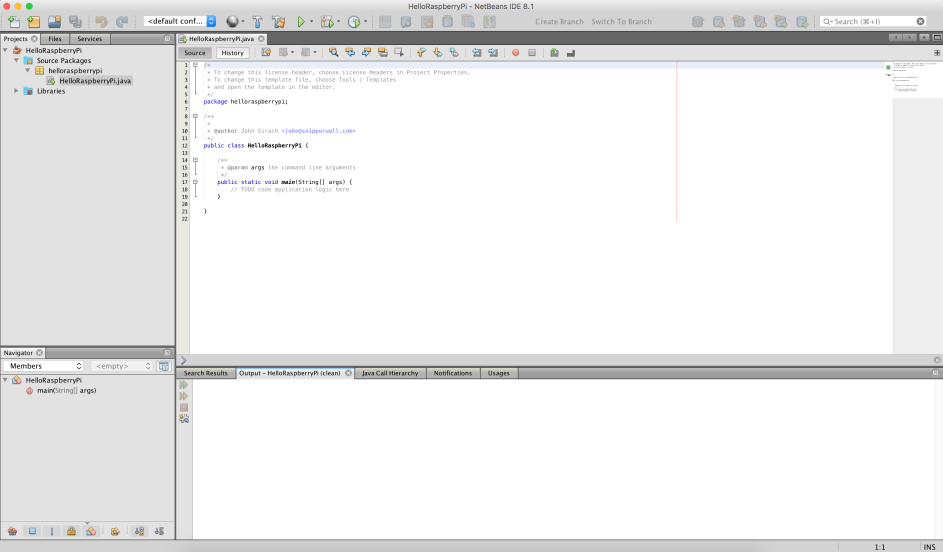Screen dimensions: 943x552
Task: Open a project using the toolbar icon
Action: click(54, 22)
